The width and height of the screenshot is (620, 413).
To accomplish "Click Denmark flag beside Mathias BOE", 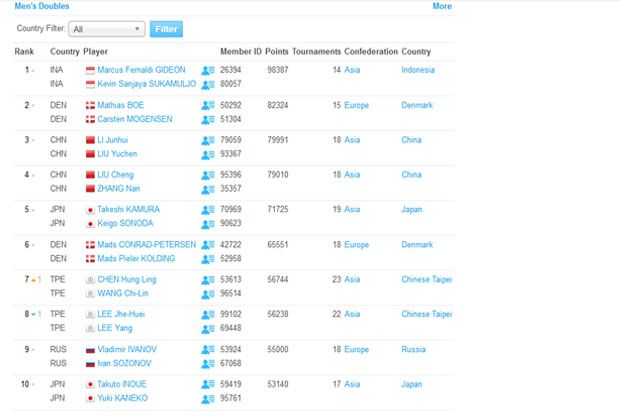I will click(90, 106).
